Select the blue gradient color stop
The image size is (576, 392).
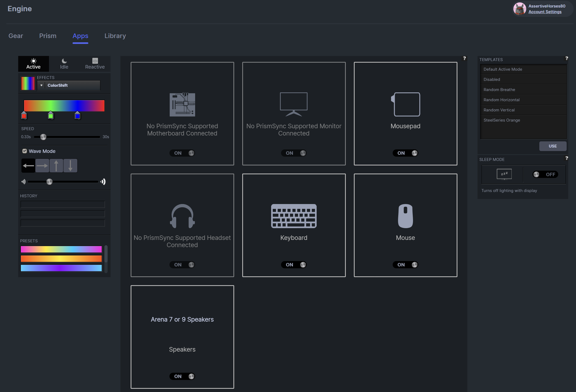(x=77, y=115)
